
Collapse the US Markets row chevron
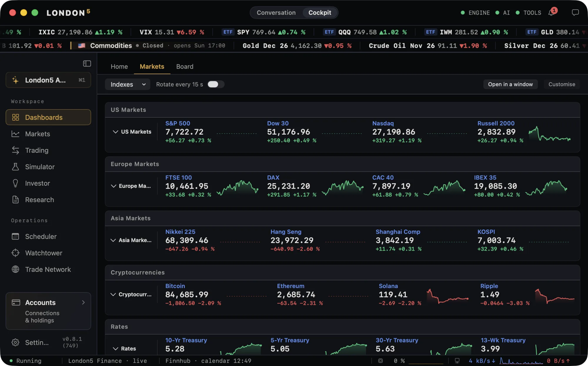click(115, 132)
